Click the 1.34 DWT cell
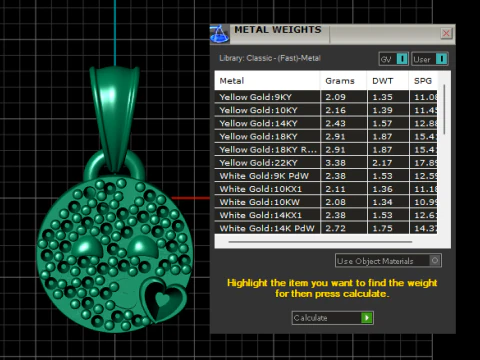 pos(388,202)
